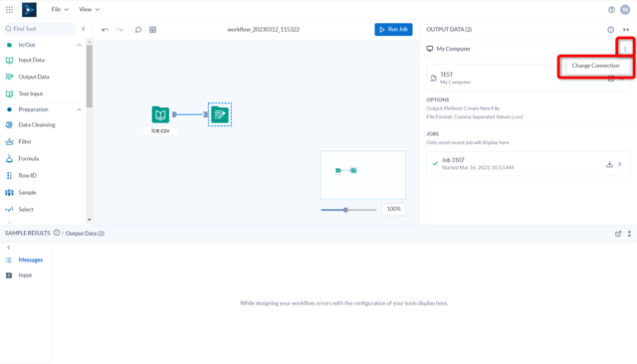
Task: Click the Output Data (2) breadcrumb
Action: coord(85,234)
